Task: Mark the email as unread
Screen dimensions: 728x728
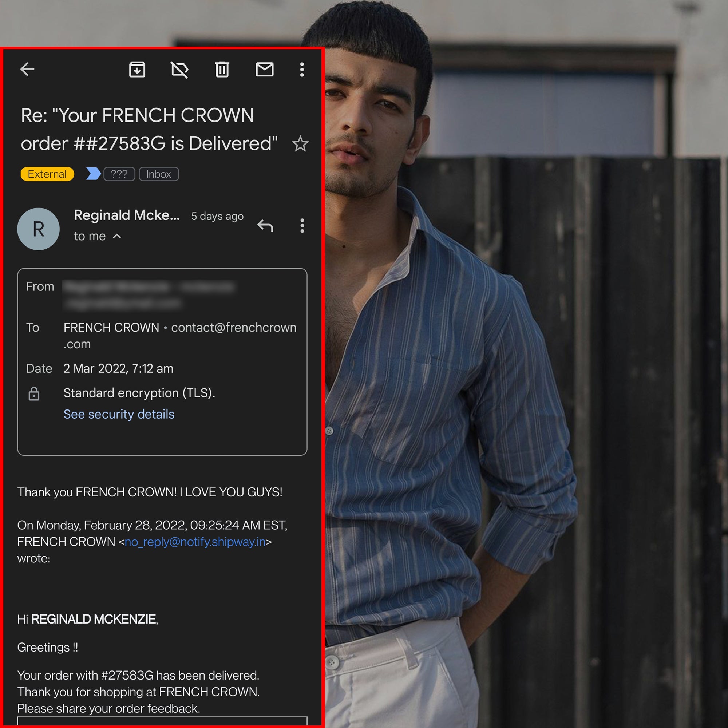Action: click(265, 69)
